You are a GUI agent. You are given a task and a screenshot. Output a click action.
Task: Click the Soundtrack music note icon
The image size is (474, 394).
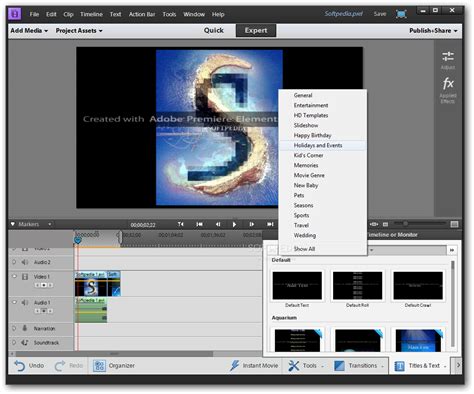point(25,342)
